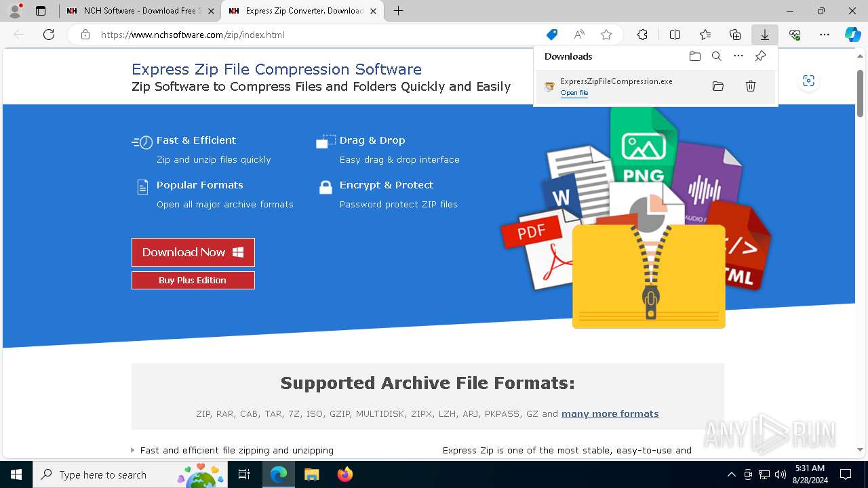Screen dimensions: 868x488
Task: Click the Fast & Efficient feature heading
Action: tap(196, 140)
